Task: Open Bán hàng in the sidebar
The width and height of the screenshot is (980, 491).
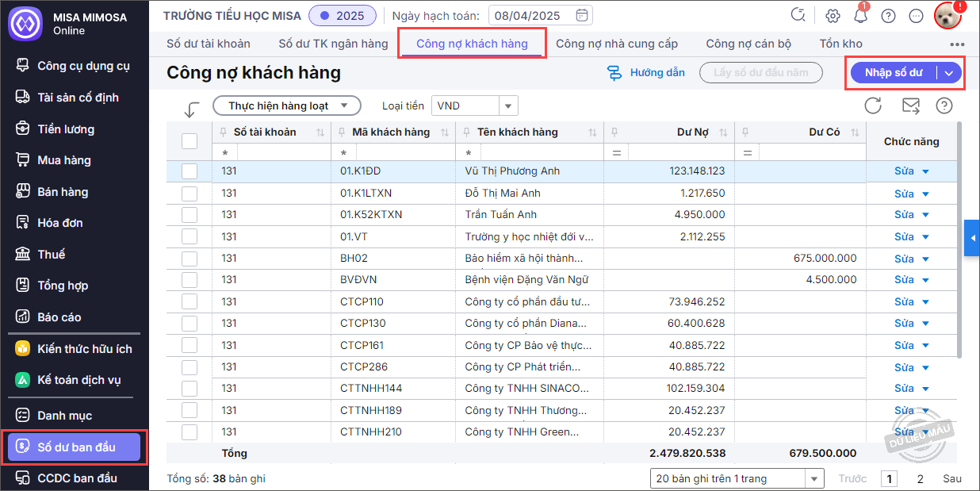Action: click(63, 192)
